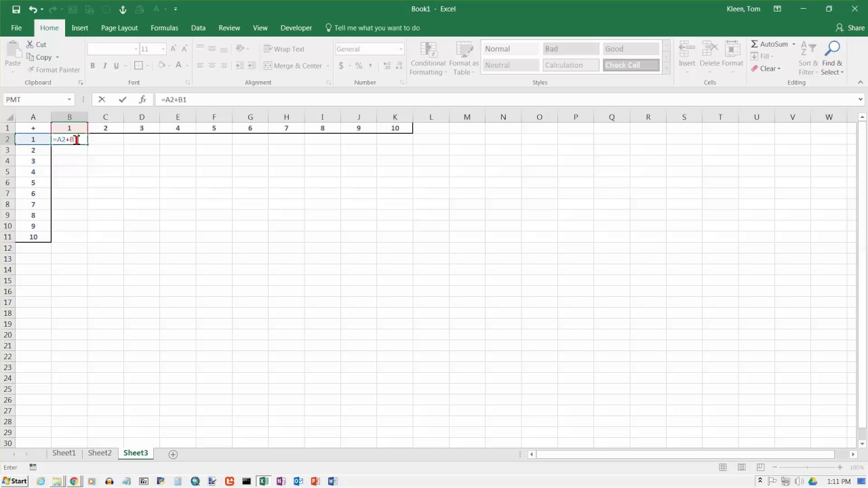Switch to the Insert ribbon tab
Viewport: 868px width, 488px height.
click(x=80, y=28)
